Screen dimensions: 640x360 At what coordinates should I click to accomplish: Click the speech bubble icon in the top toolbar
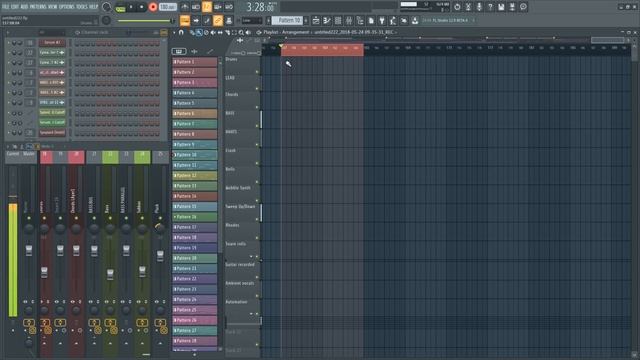tap(523, 7)
